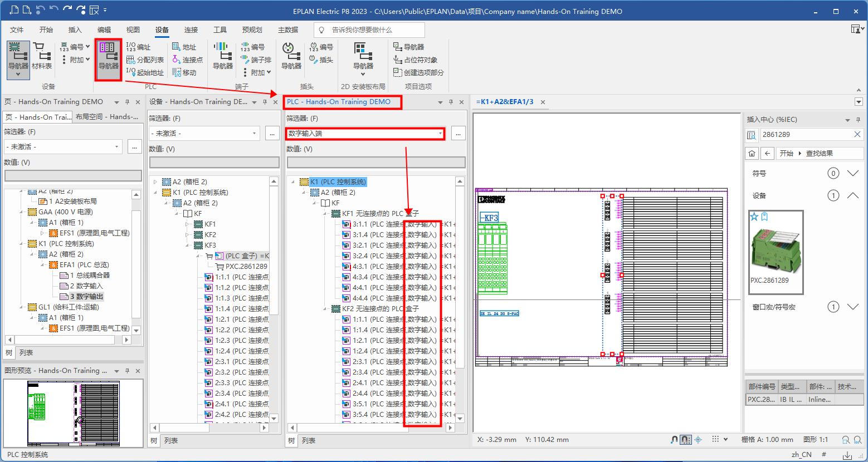This screenshot has height=462, width=868.
Task: Open the 设备 navigator 未激活 filter dropdown
Action: tap(254, 133)
